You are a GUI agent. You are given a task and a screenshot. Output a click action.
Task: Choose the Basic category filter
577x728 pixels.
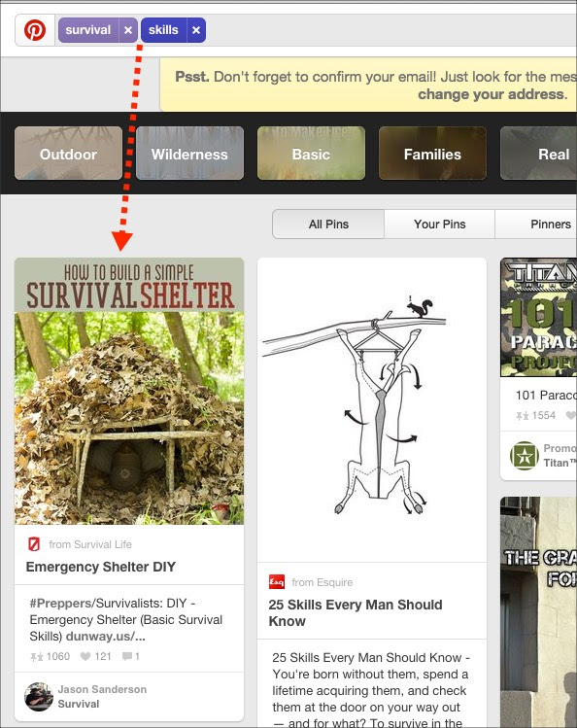[311, 154]
